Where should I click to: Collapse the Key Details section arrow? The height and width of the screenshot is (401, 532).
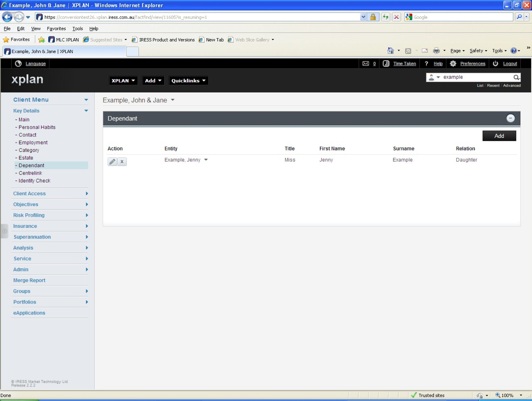pos(86,111)
